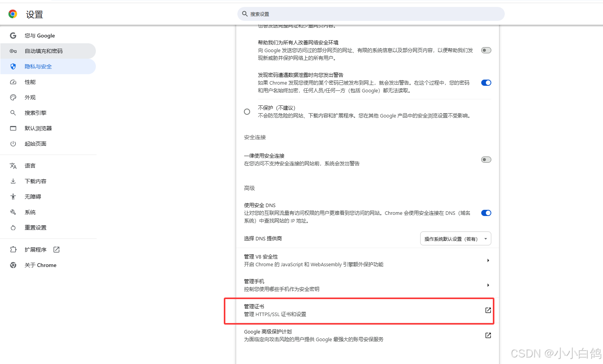Go to 关于 Chrome in sidebar
This screenshot has height=364, width=603.
(x=40, y=265)
